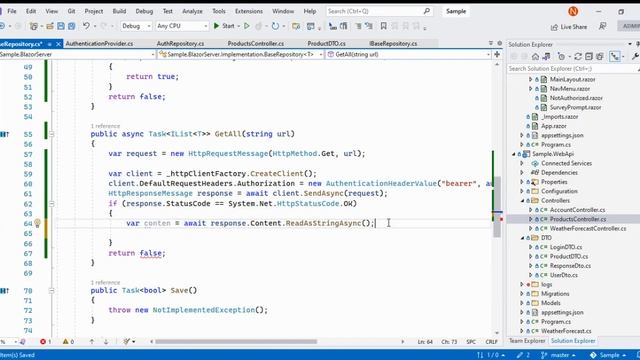Click the Undo arrow icon
The height and width of the screenshot is (360, 640).
86,26
